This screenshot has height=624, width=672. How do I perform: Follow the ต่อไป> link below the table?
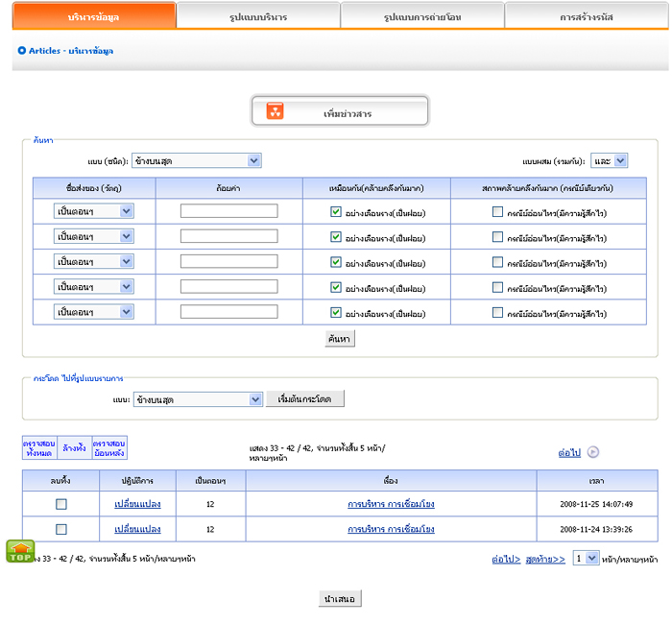click(506, 559)
